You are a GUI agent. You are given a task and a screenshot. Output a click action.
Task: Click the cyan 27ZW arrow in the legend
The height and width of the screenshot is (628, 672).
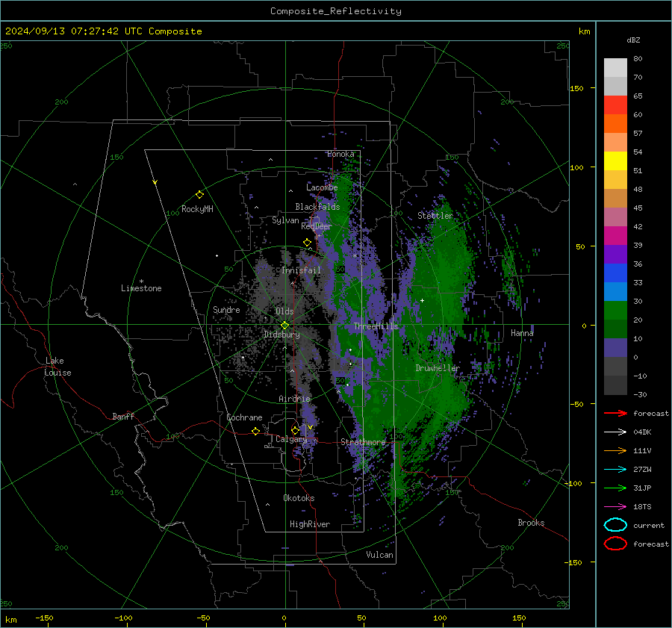tap(615, 470)
